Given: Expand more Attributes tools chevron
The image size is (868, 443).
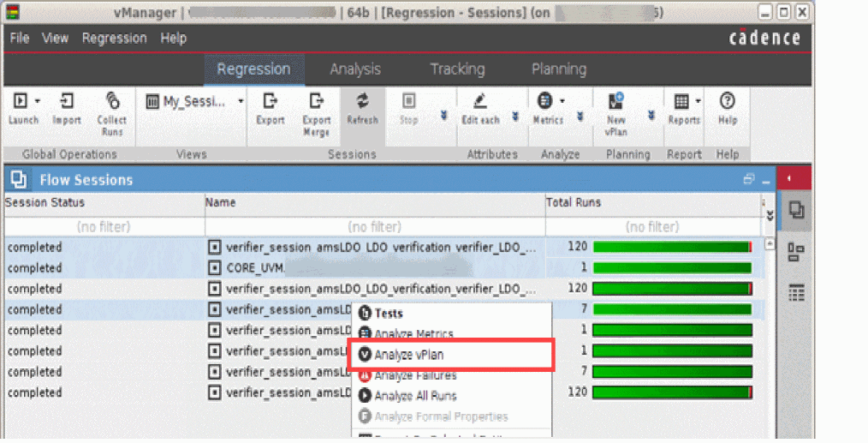Looking at the screenshot, I should (x=515, y=116).
